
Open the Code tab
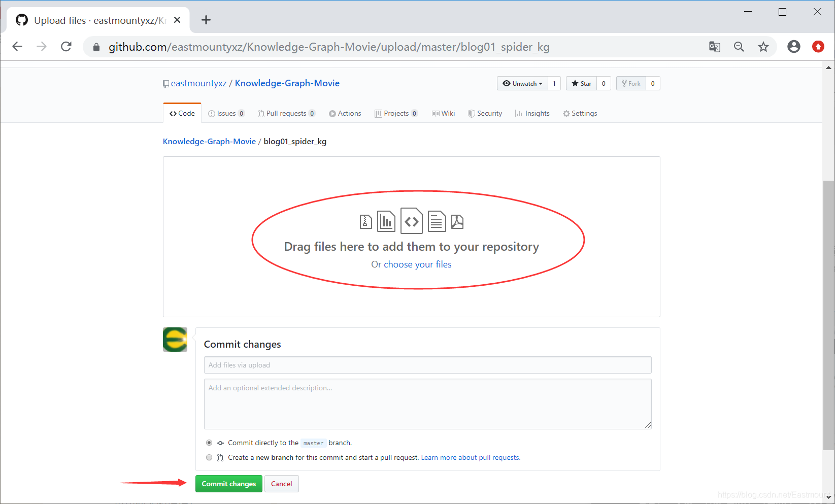182,113
